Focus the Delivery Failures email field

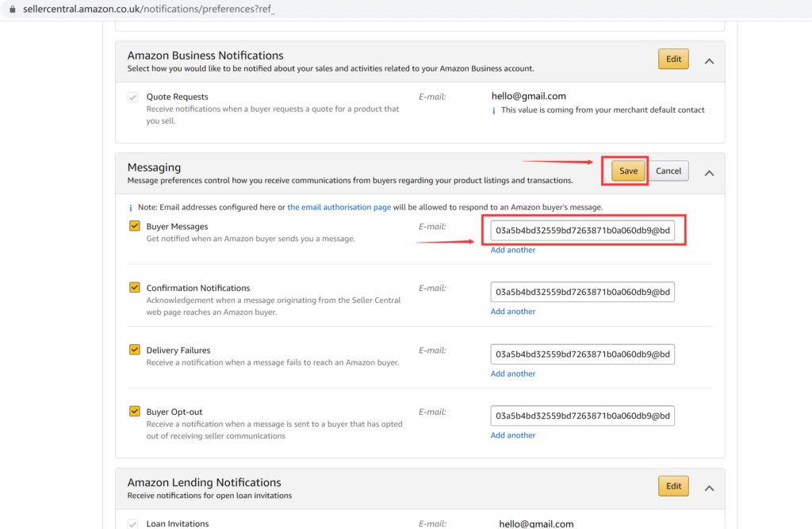(583, 355)
